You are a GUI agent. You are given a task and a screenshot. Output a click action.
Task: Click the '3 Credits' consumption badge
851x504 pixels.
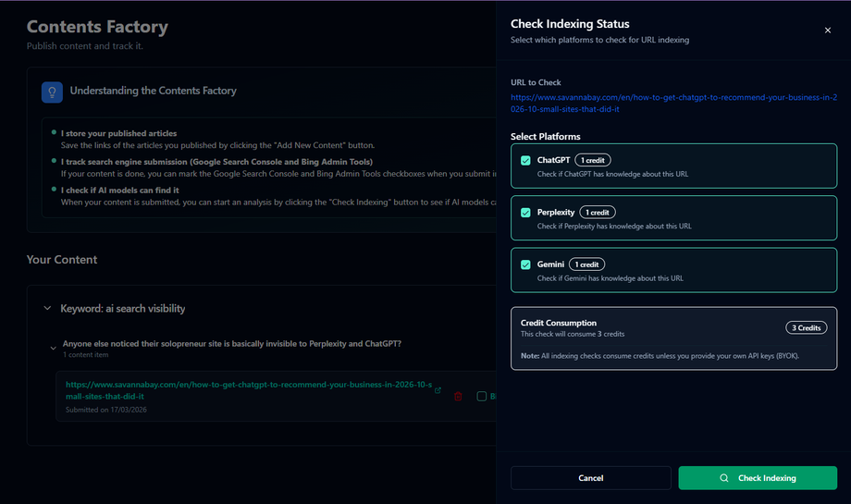pyautogui.click(x=805, y=327)
